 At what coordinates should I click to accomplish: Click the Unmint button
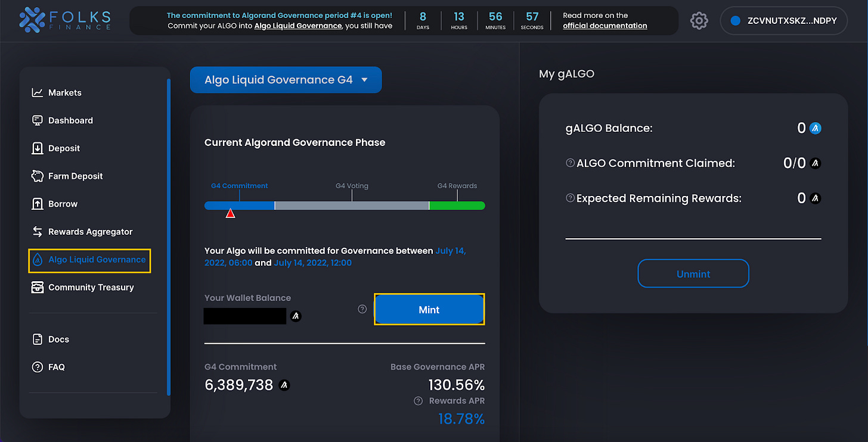[693, 274]
